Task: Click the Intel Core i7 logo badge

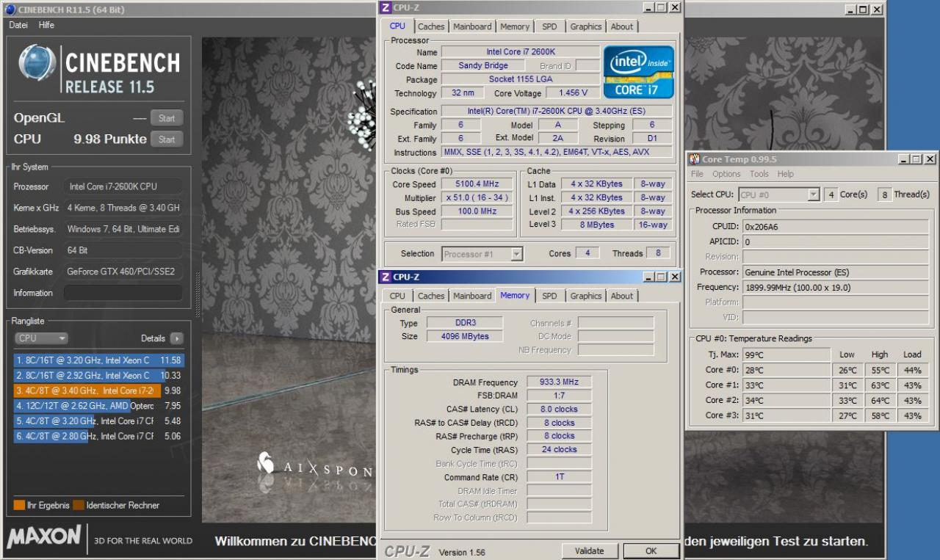Action: (639, 72)
